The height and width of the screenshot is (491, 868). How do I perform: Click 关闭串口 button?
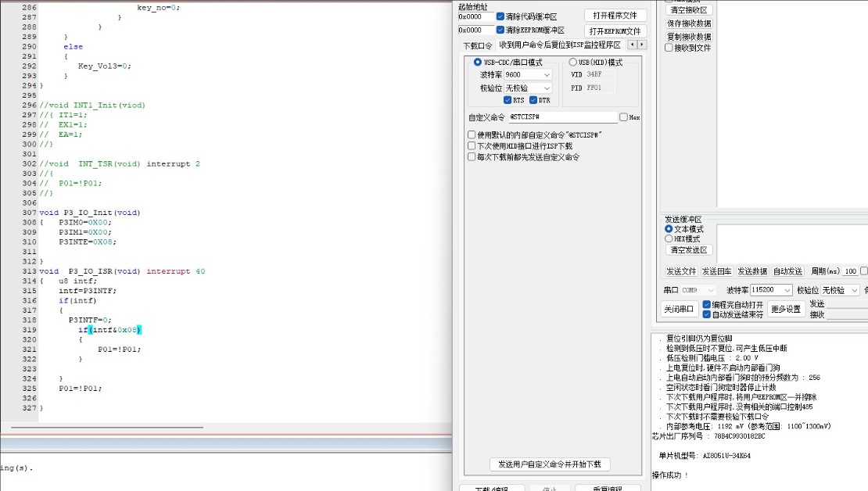tap(679, 309)
